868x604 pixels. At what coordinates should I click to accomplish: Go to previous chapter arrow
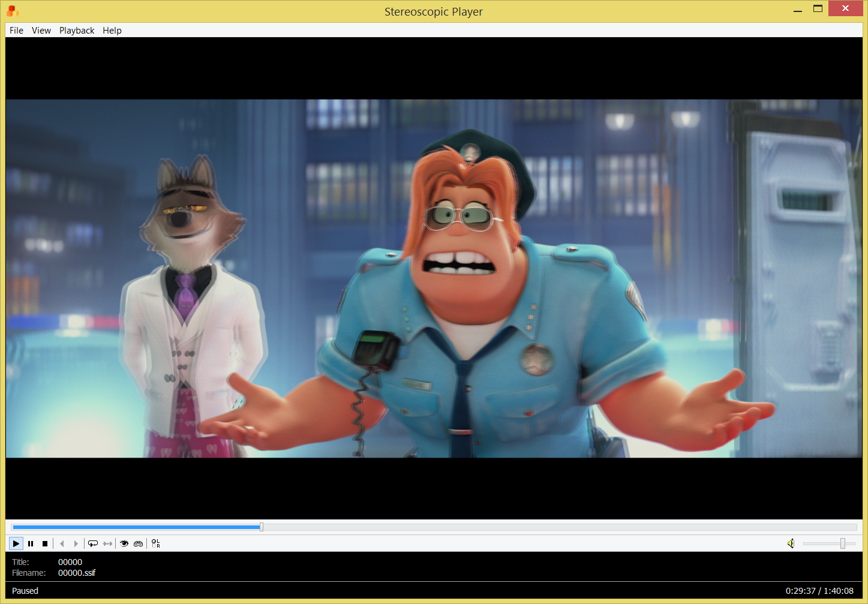coord(62,543)
